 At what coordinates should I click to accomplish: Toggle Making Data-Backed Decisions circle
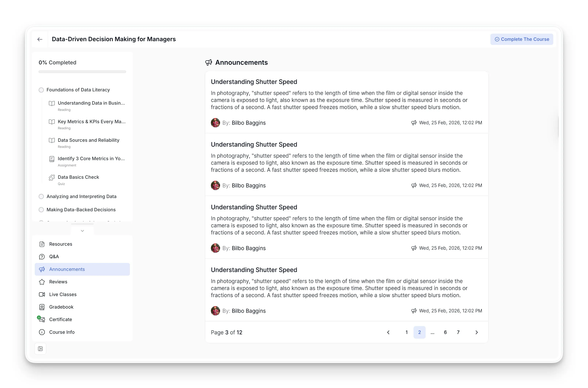point(41,210)
